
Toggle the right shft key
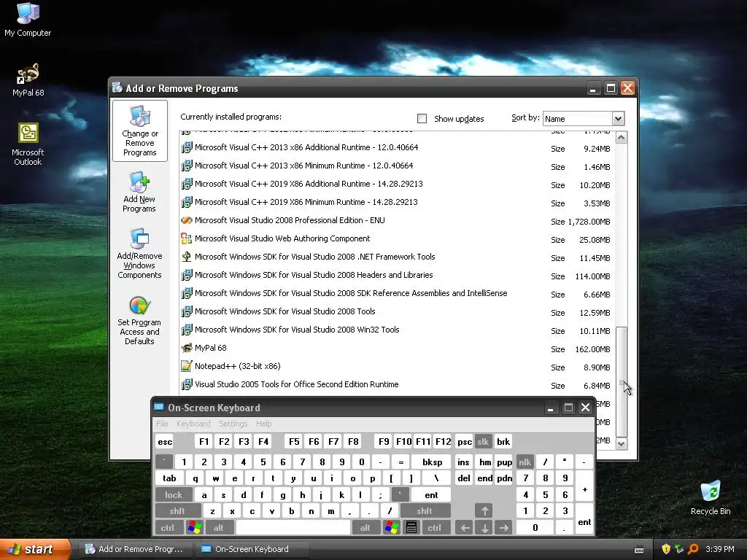(x=425, y=511)
